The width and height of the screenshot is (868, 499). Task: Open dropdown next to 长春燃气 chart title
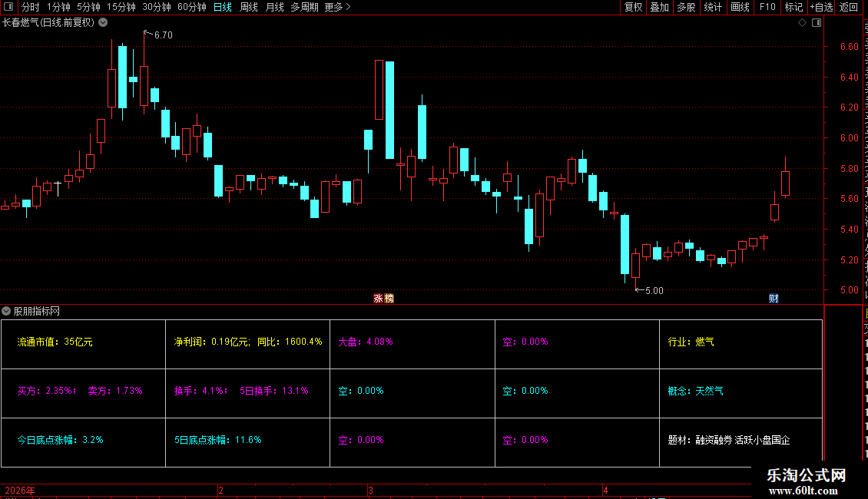click(x=103, y=22)
